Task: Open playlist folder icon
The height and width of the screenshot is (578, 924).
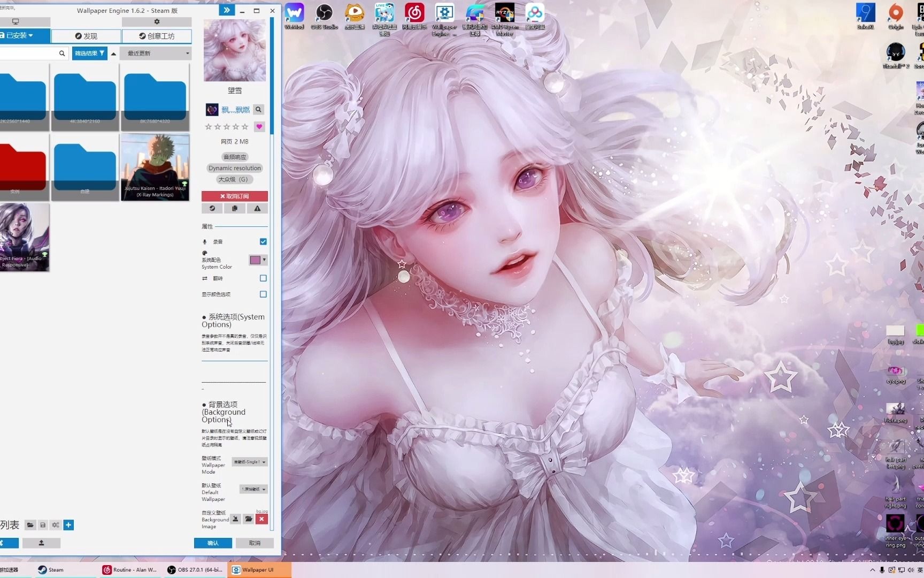Action: click(30, 526)
